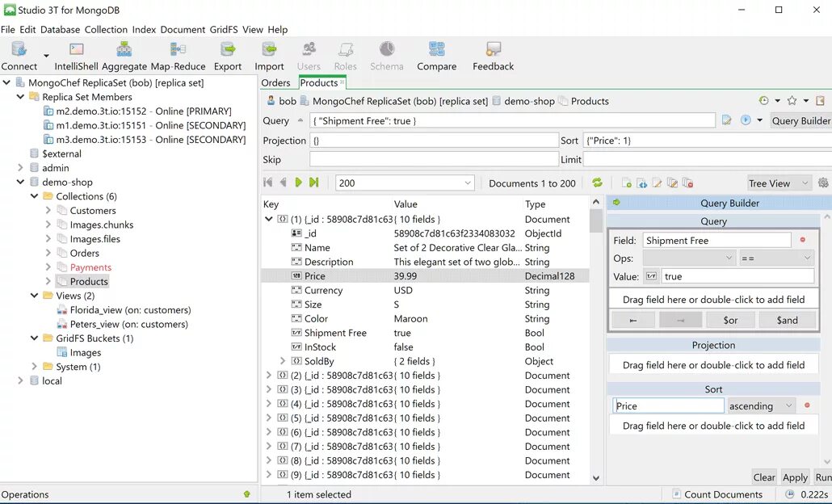Click the delete document icon
The width and height of the screenshot is (832, 504).
[x=687, y=183]
